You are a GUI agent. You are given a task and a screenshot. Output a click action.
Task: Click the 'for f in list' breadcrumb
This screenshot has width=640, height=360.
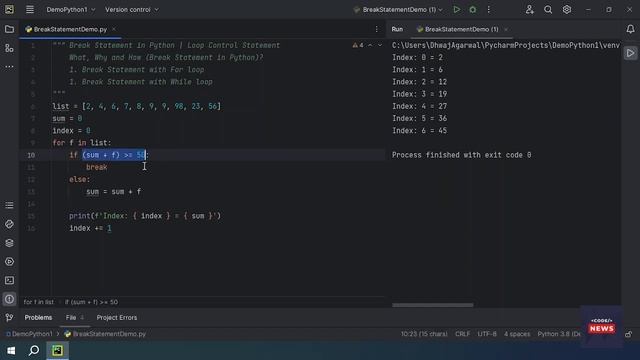tap(38, 302)
